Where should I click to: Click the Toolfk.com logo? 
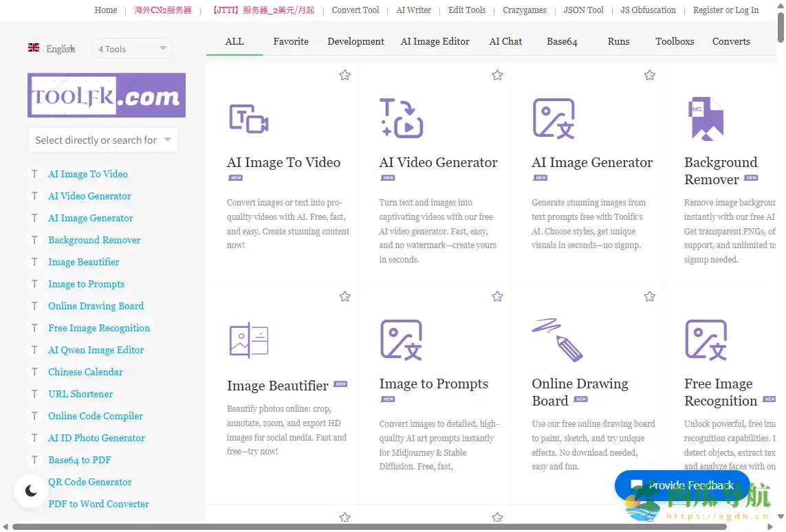coord(107,95)
